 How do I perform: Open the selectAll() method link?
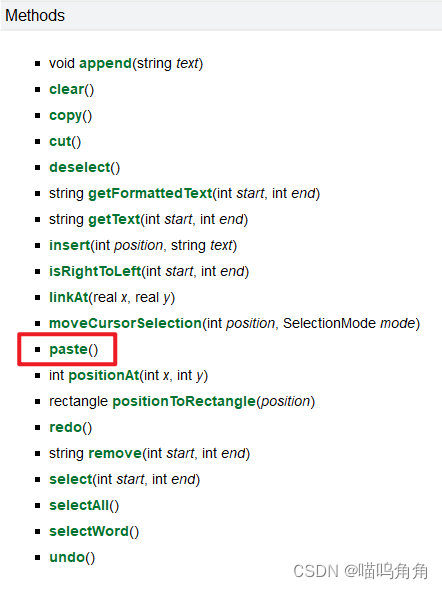79,505
